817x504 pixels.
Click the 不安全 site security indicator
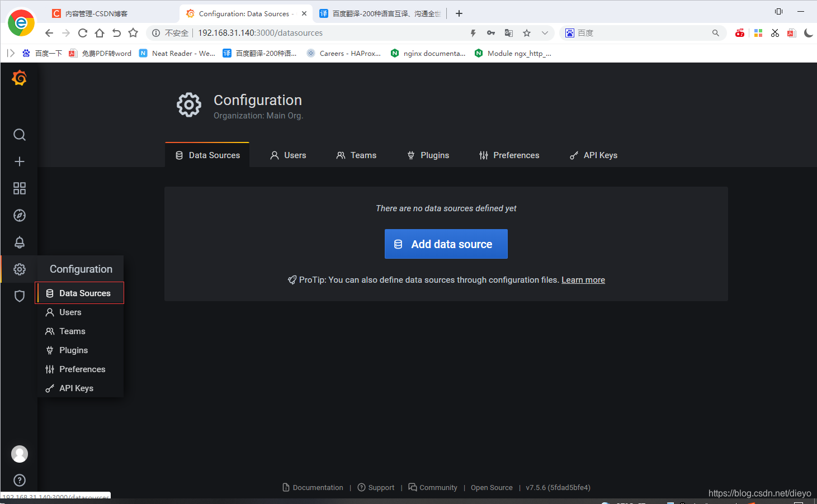[x=171, y=33]
